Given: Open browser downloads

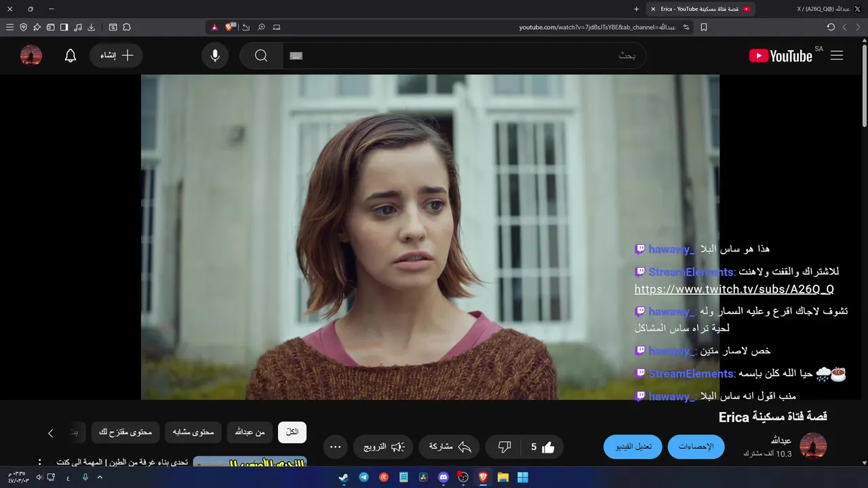Looking at the screenshot, I should [91, 27].
